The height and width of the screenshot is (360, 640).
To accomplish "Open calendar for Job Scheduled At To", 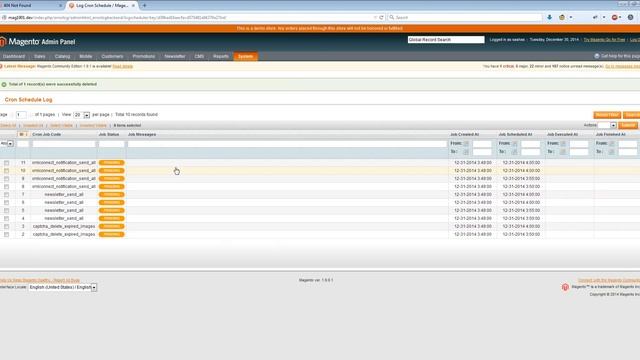I will click(515, 152).
